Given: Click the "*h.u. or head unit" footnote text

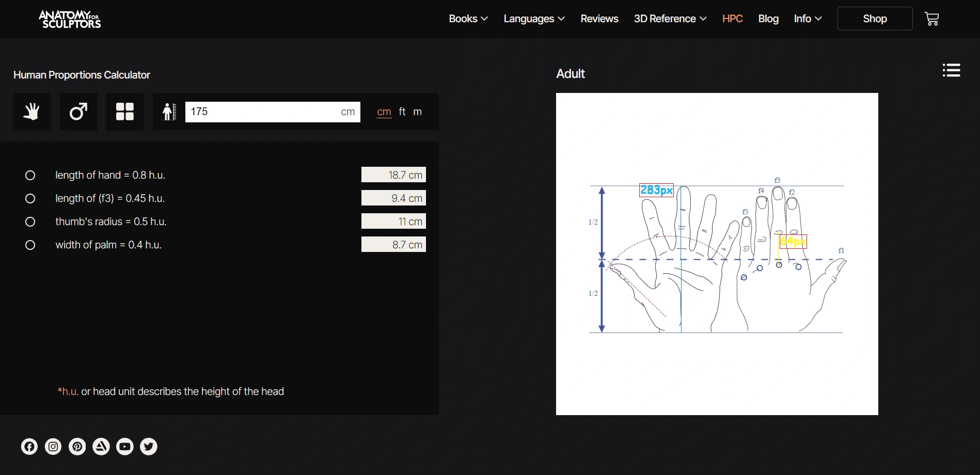Looking at the screenshot, I should pos(171,391).
